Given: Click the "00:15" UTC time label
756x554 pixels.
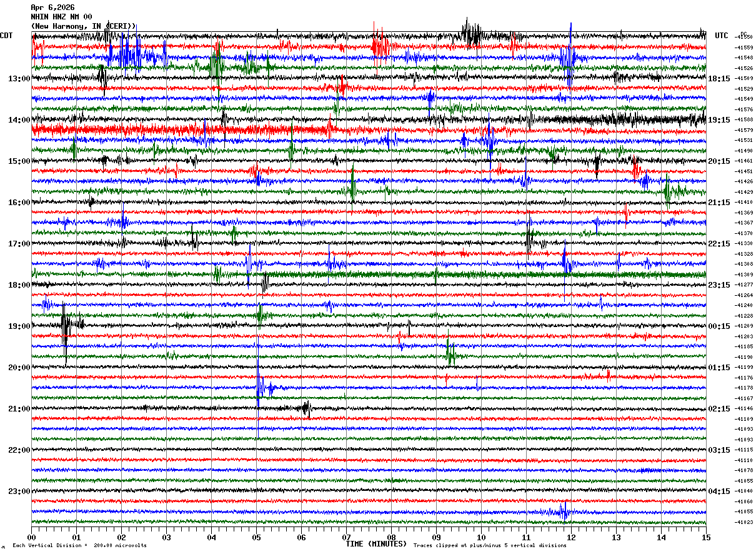Looking at the screenshot, I should (x=719, y=326).
